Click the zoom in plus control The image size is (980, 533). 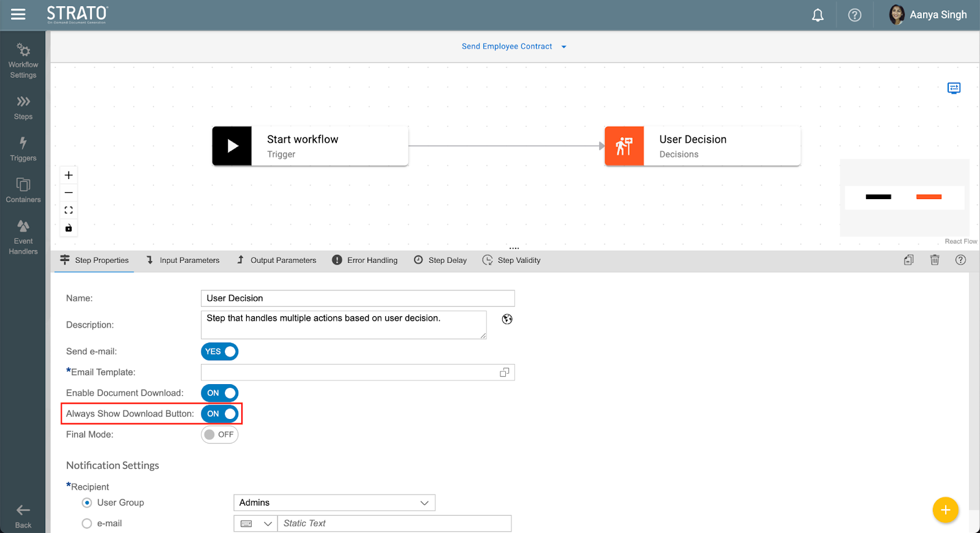(69, 175)
